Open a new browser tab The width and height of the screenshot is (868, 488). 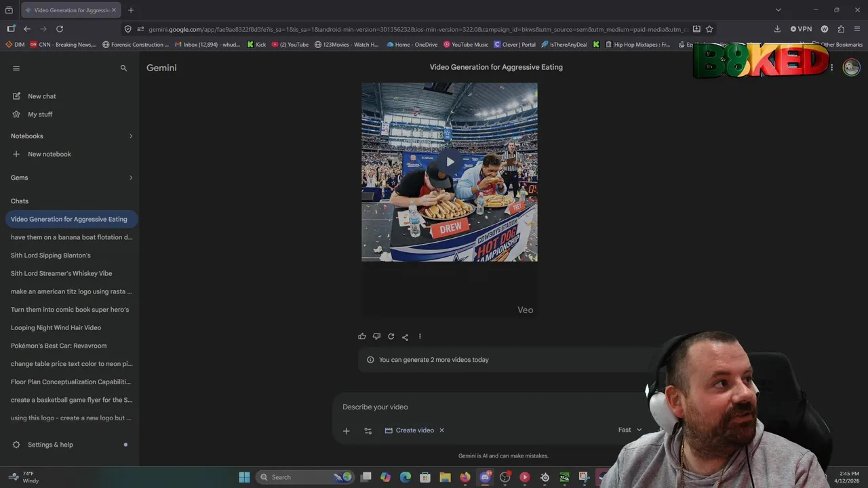point(131,10)
